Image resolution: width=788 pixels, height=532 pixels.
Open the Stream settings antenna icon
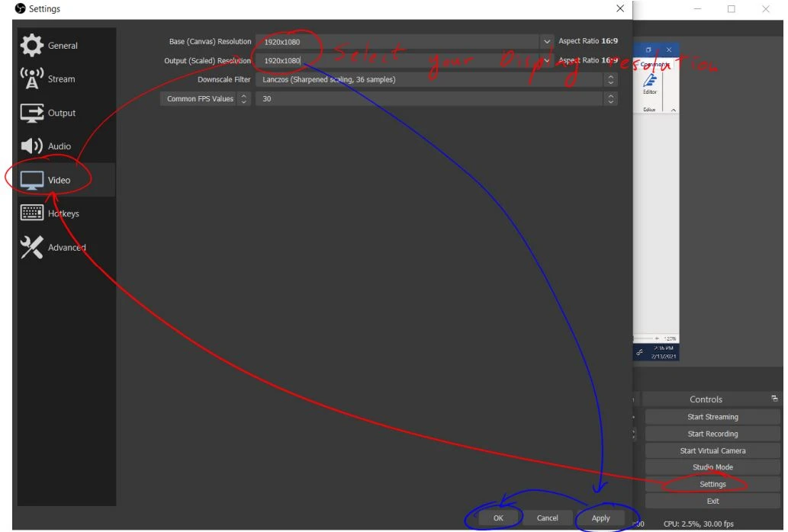[32, 79]
